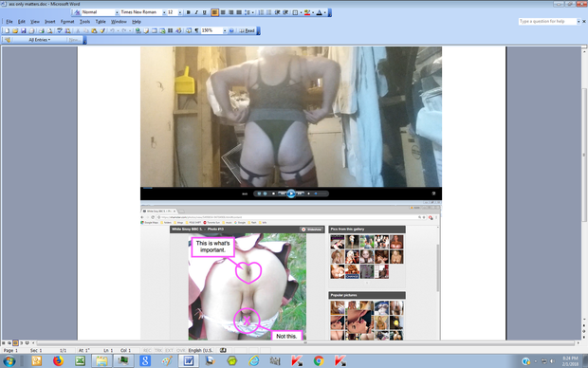The height and width of the screenshot is (368, 588).
Task: Open the Format menu
Action: (x=67, y=22)
